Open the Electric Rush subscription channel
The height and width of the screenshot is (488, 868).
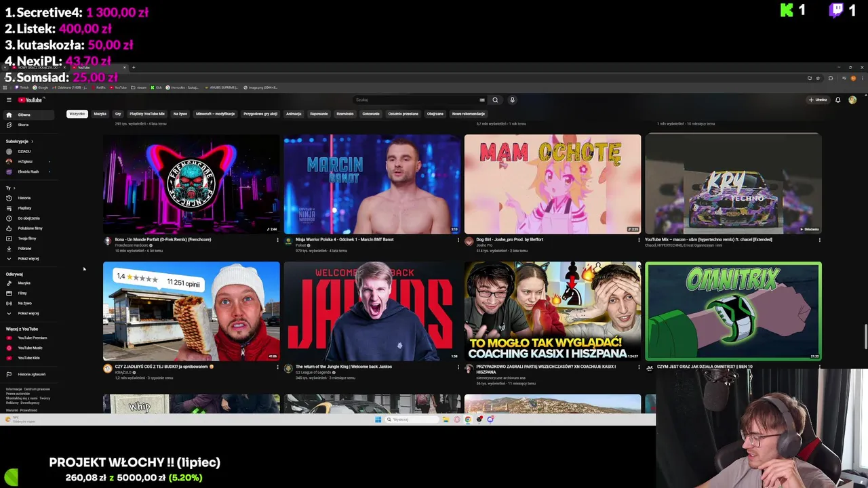[x=29, y=171]
